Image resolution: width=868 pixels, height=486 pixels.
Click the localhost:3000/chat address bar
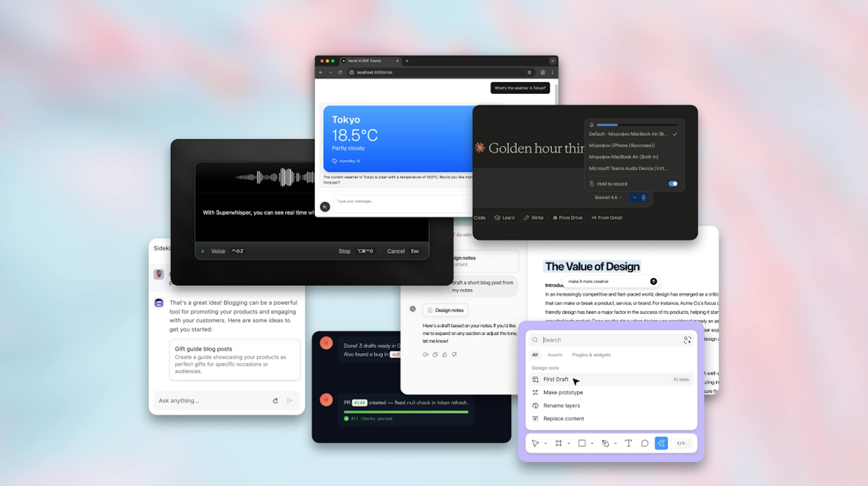441,72
